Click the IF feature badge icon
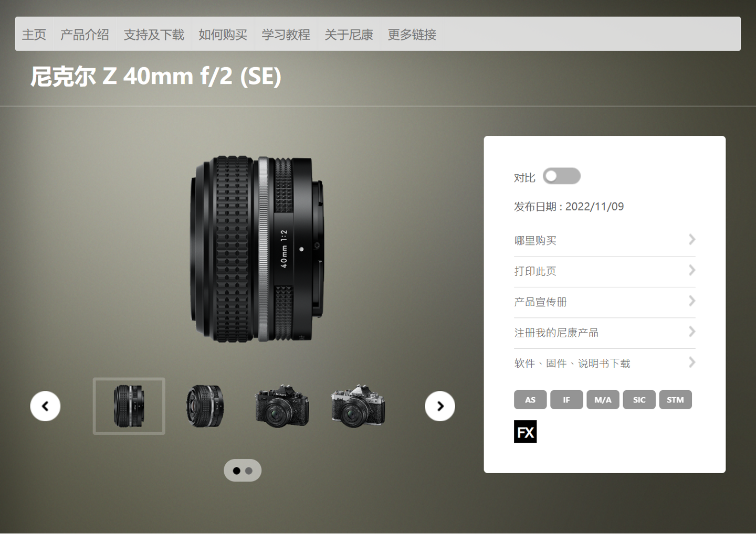The height and width of the screenshot is (534, 756). click(566, 400)
